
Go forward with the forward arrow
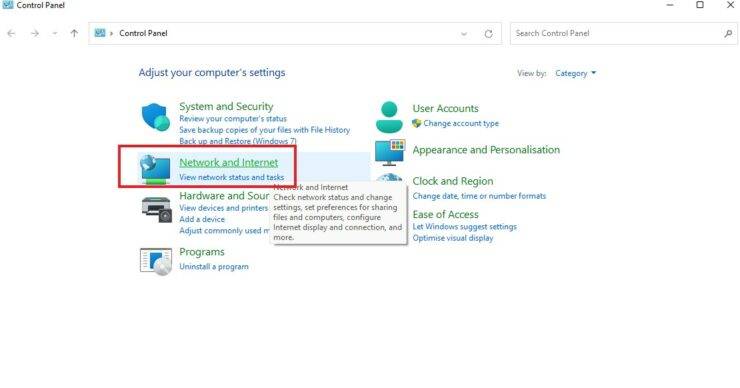(34, 34)
